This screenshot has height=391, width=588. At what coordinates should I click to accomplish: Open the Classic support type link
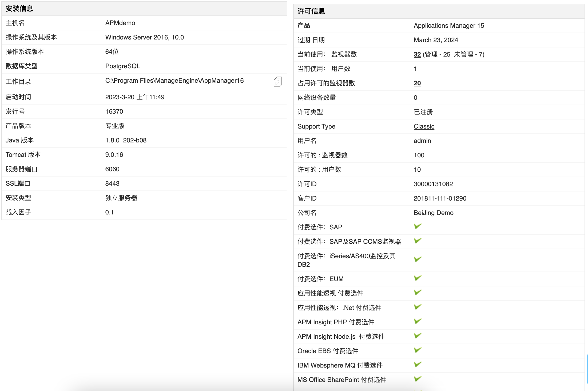pos(424,126)
